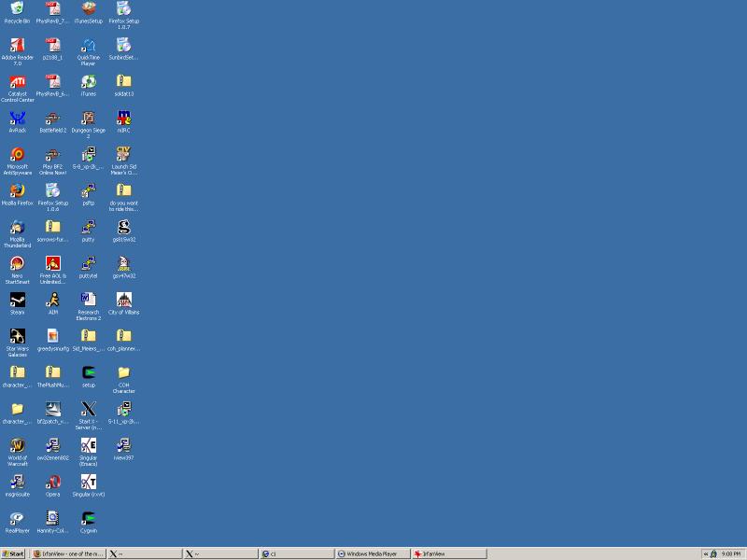747x560 pixels.
Task: Expand hidden system tray icons
Action: pyautogui.click(x=706, y=553)
